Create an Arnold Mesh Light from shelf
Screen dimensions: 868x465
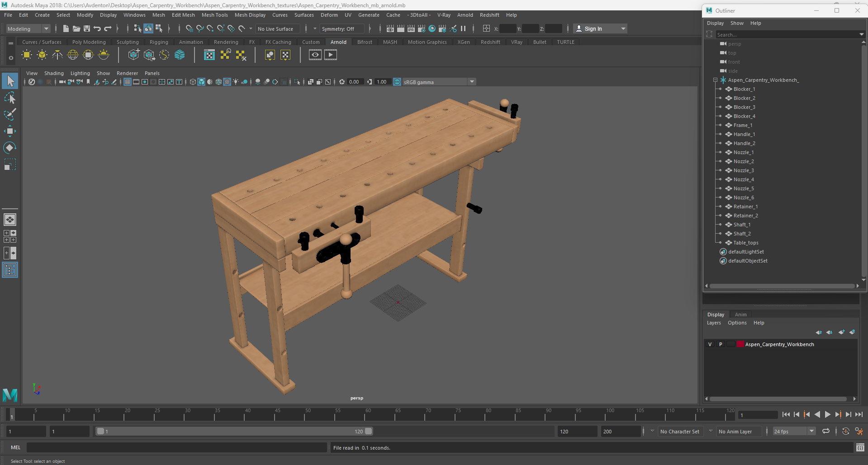42,55
